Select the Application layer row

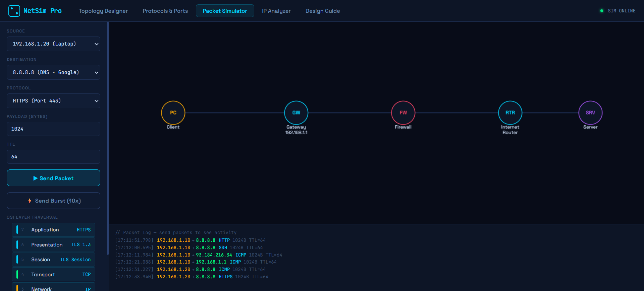pyautogui.click(x=54, y=230)
